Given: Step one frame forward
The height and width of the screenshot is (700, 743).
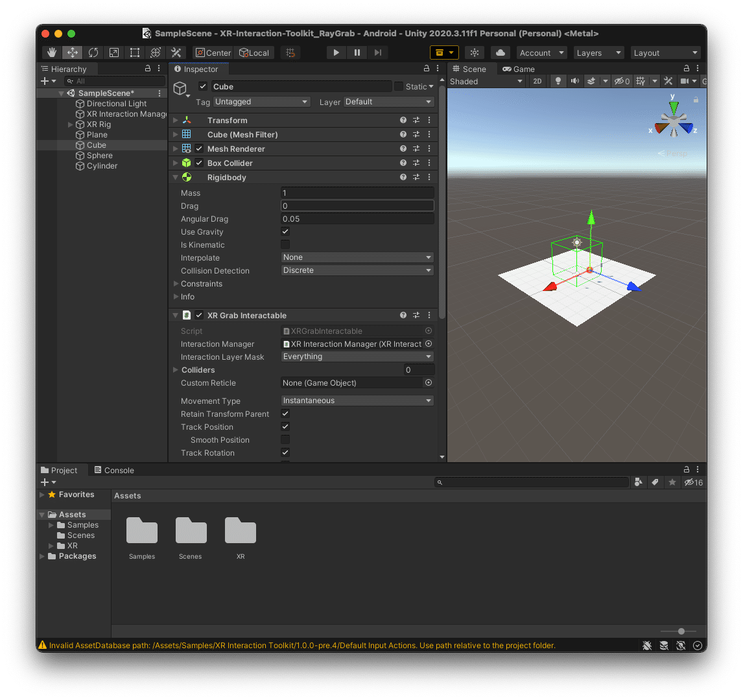Looking at the screenshot, I should tap(378, 52).
